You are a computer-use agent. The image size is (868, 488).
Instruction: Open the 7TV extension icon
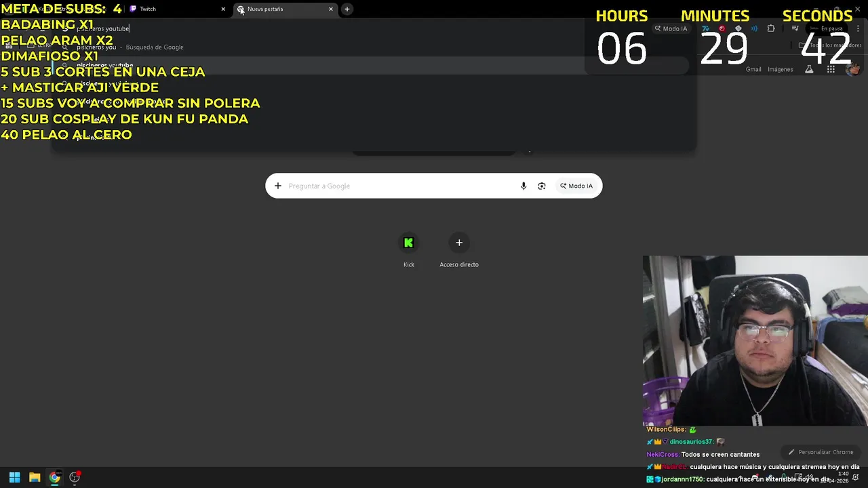(x=706, y=28)
